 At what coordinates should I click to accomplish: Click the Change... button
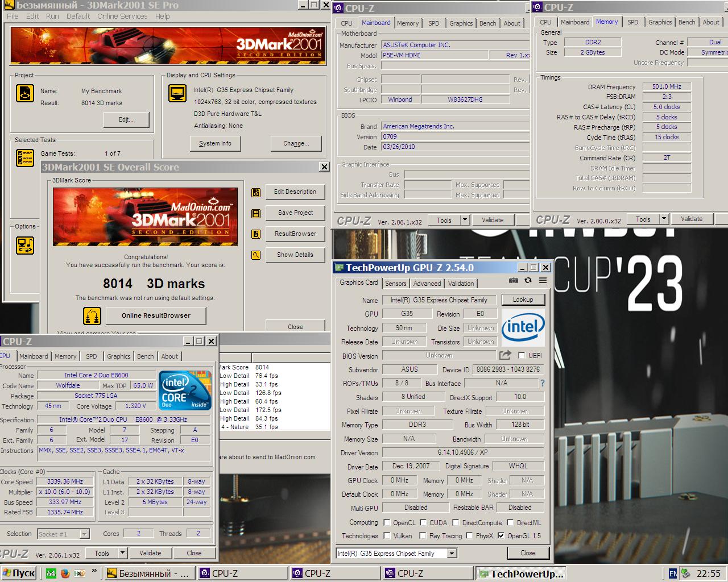(x=296, y=143)
